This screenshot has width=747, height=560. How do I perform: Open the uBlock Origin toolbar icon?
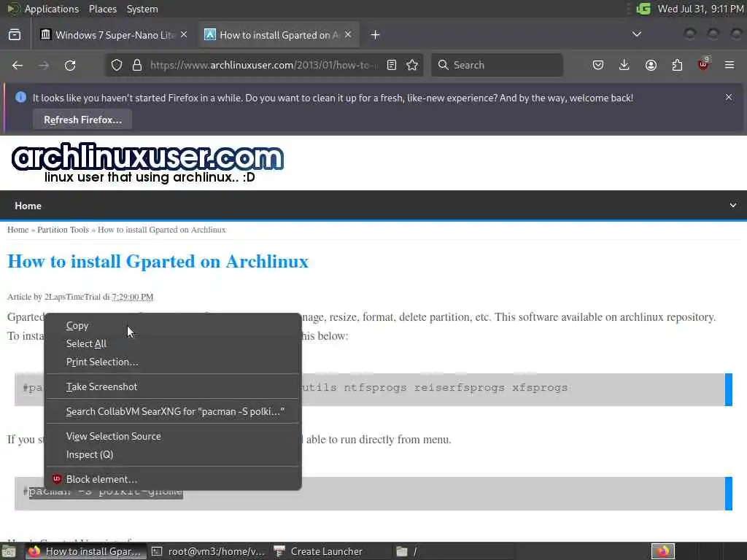click(x=703, y=64)
